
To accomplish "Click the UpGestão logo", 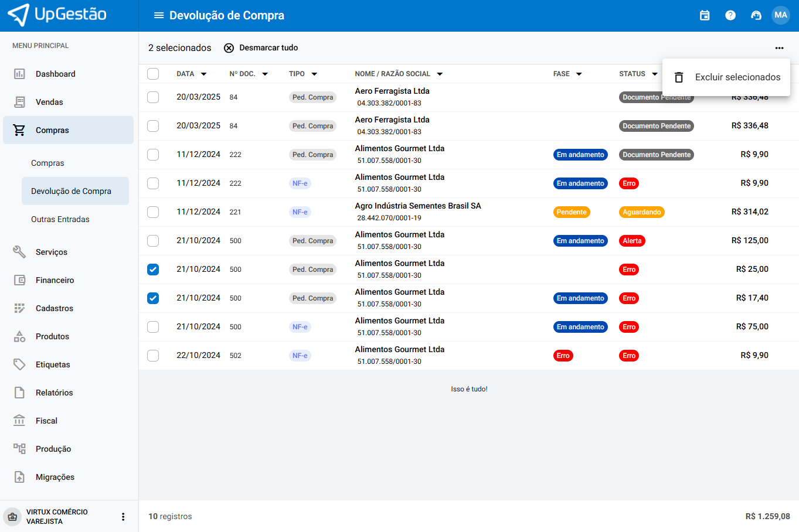I will tap(57, 15).
